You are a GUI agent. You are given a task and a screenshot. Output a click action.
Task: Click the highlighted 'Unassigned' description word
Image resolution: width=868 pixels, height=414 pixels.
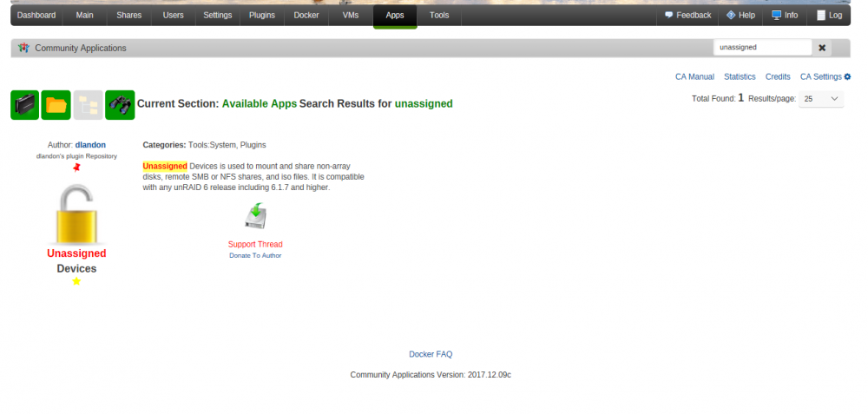(165, 166)
